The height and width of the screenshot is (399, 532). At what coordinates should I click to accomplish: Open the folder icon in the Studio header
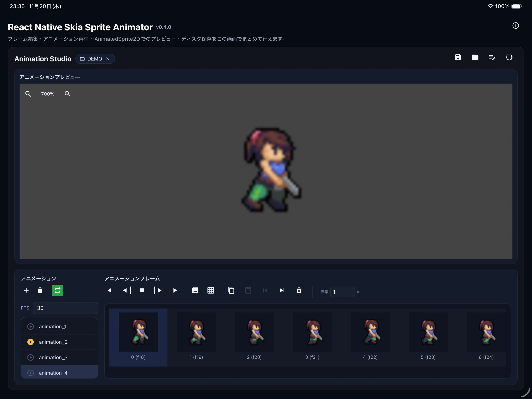(x=475, y=57)
